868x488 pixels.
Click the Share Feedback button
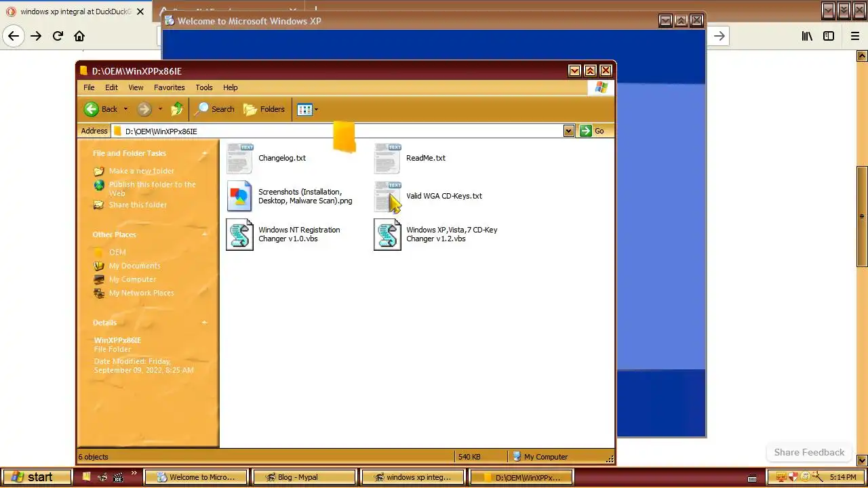(809, 452)
